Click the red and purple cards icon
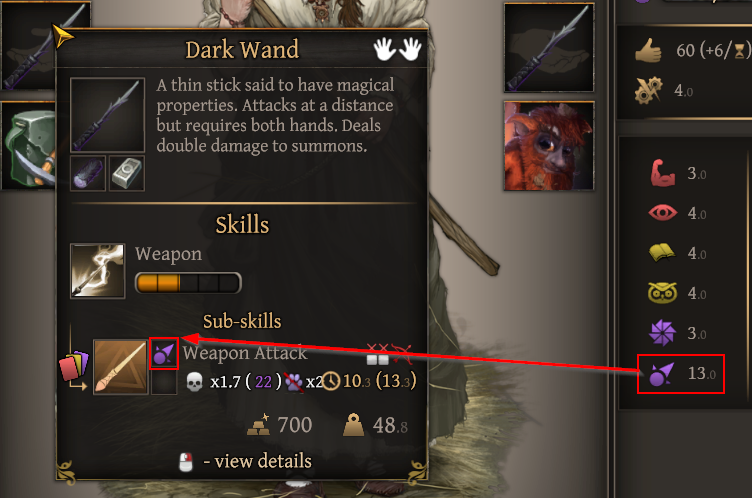Viewport: 752px width, 498px height. (74, 366)
